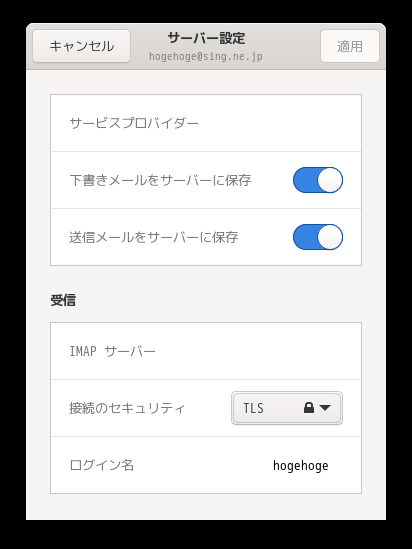Click the white knob of the 下書きメール switch

pyautogui.click(x=330, y=180)
